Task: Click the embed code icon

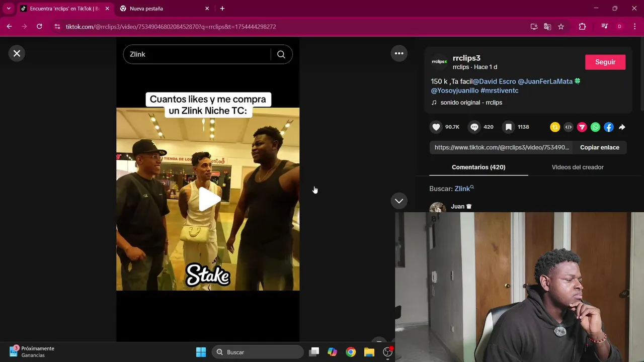Action: click(569, 127)
